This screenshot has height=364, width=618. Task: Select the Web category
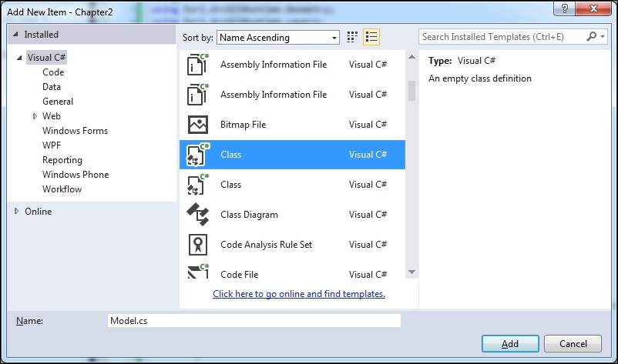[x=52, y=116]
